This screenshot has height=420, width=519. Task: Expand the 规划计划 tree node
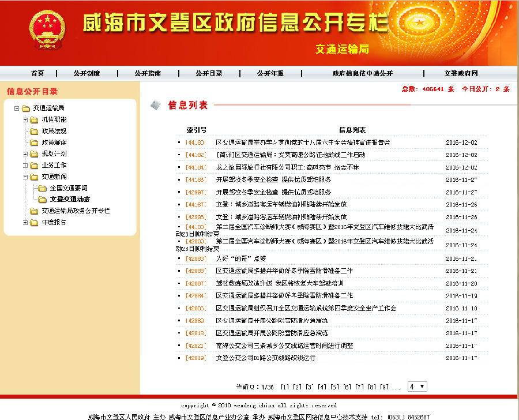(x=25, y=154)
